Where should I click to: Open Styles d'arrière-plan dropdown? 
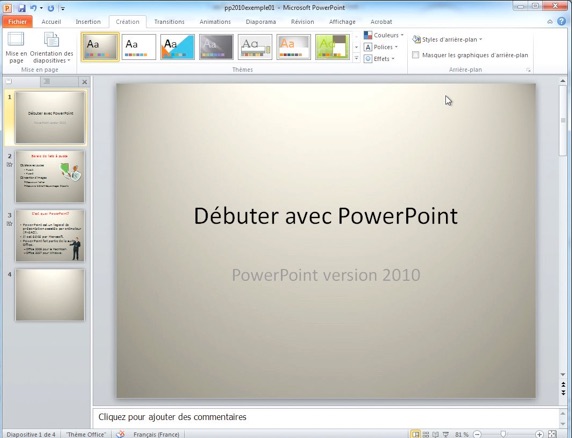pos(447,39)
